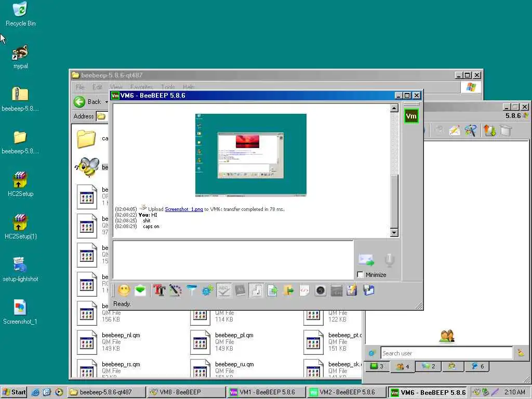Image resolution: width=532 pixels, height=399 pixels.
Task: Click the send message envelope button
Action: pyautogui.click(x=366, y=260)
